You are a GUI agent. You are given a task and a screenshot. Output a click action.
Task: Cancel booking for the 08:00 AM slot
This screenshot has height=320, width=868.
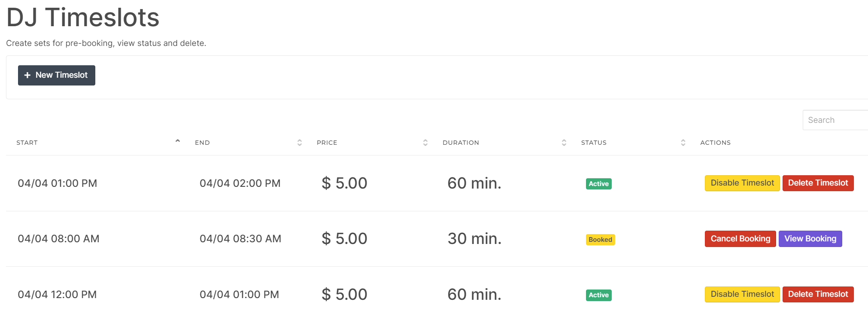740,239
